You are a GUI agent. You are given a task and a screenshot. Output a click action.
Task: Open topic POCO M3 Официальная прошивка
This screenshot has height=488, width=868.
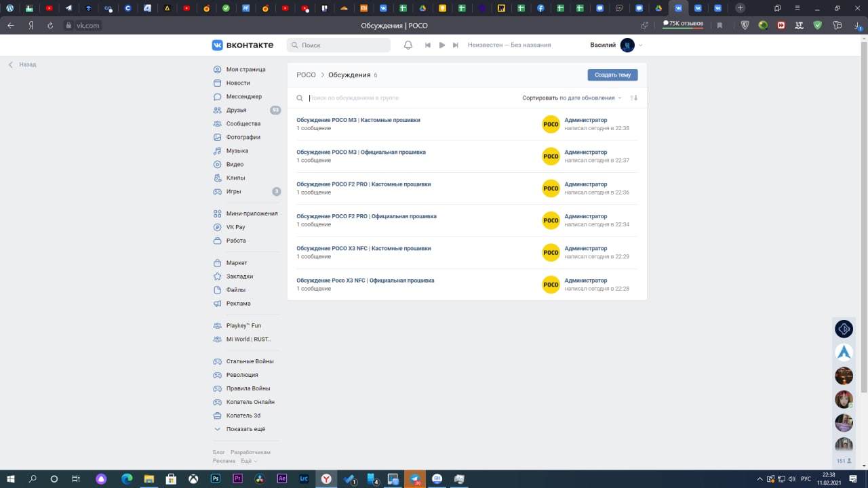(361, 152)
